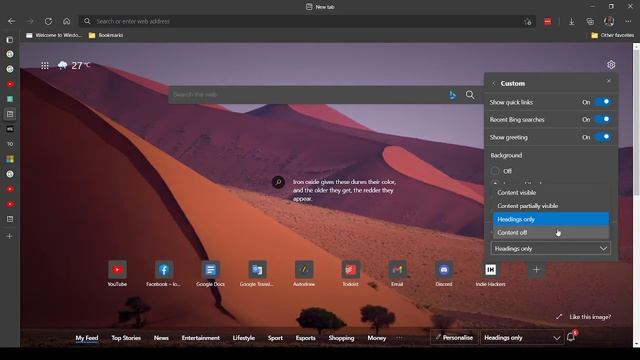Open notifications bell icon
This screenshot has height=360, width=640.
571,337
